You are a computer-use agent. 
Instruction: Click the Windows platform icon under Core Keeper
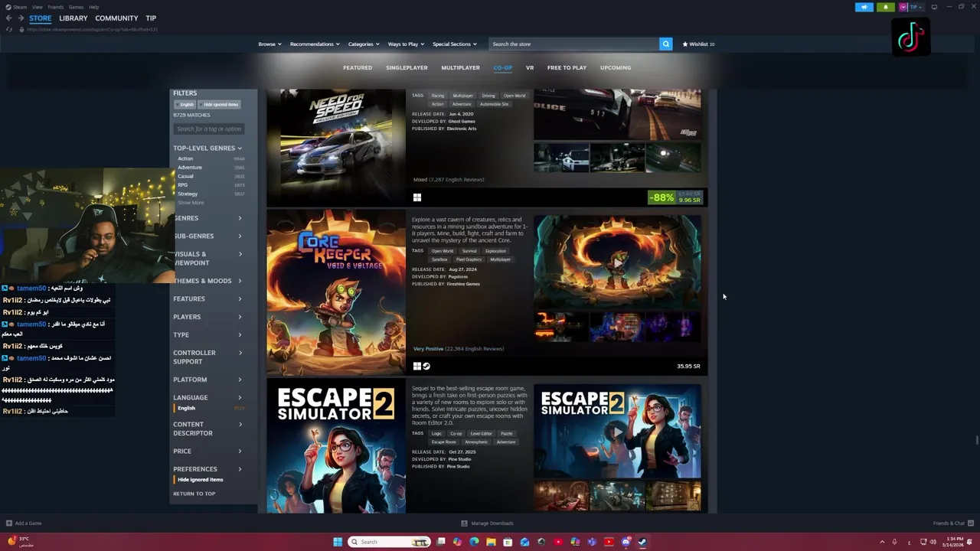[x=417, y=366]
